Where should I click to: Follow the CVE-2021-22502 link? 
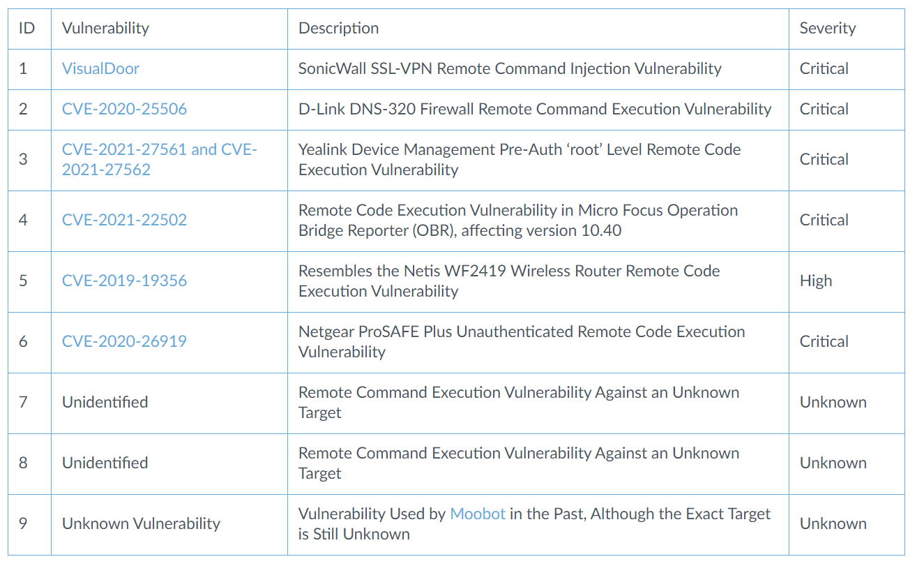click(x=124, y=220)
